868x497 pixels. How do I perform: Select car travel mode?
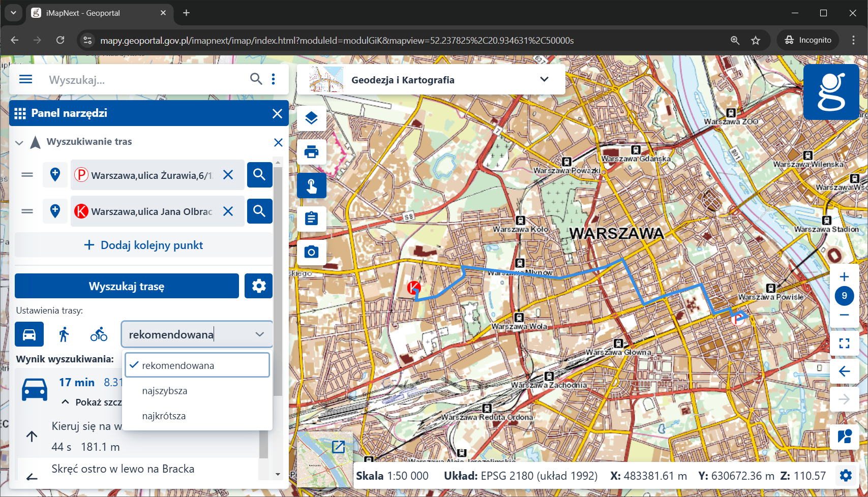point(29,334)
